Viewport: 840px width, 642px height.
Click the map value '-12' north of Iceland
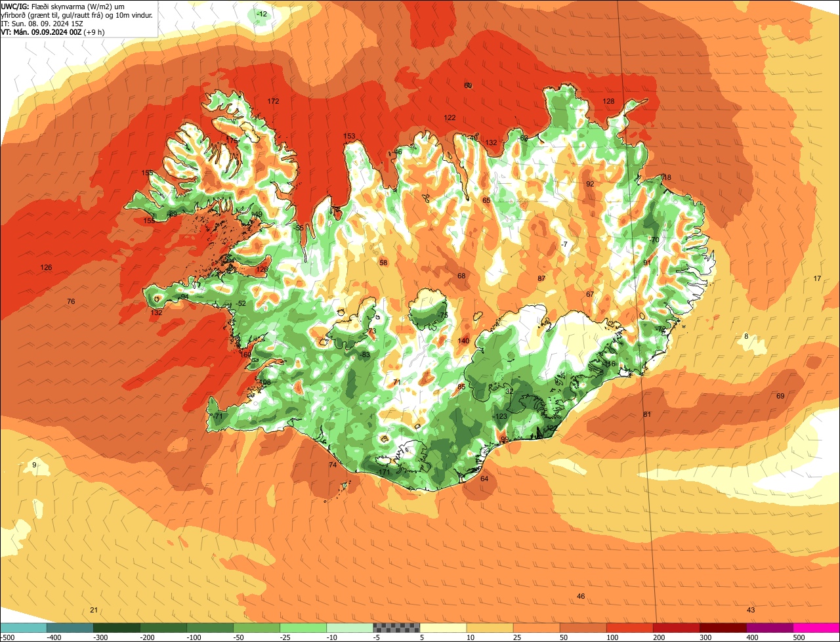[x=262, y=14]
